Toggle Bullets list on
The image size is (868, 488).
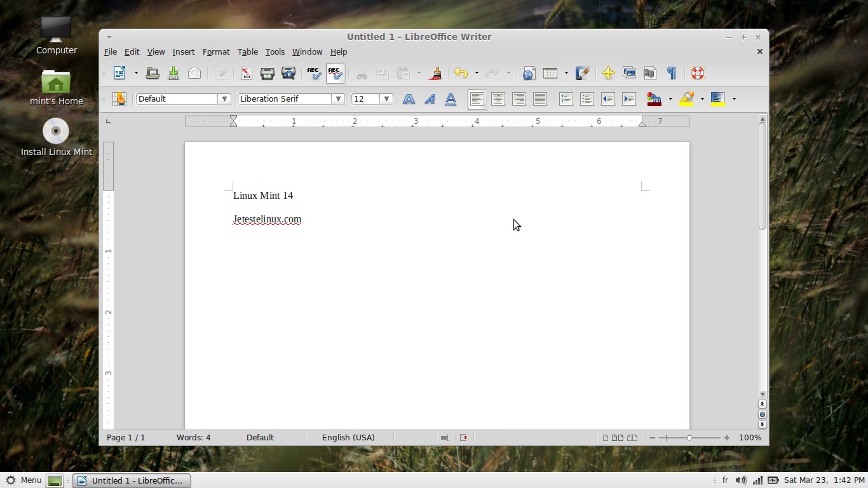pos(587,98)
